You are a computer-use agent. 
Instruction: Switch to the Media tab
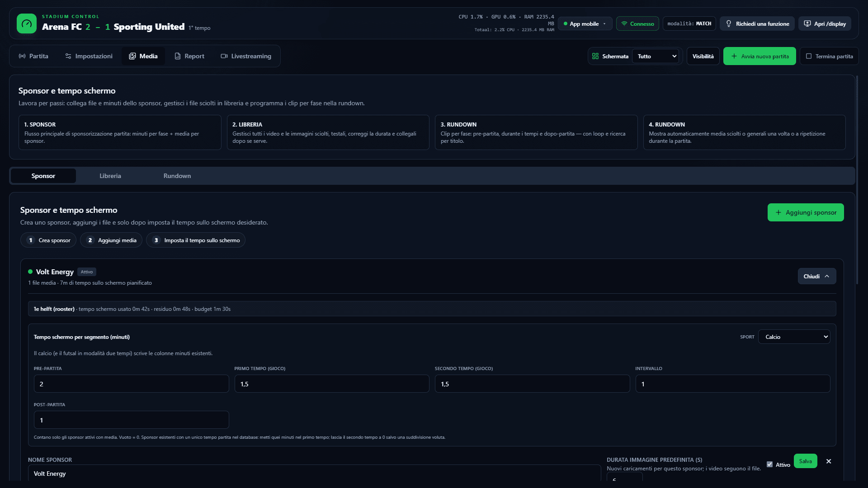(x=143, y=56)
